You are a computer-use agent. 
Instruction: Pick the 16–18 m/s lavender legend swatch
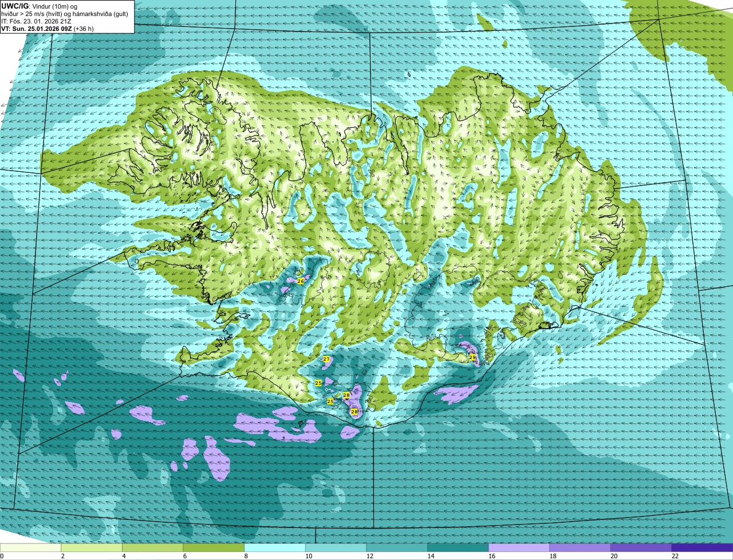coord(519,548)
